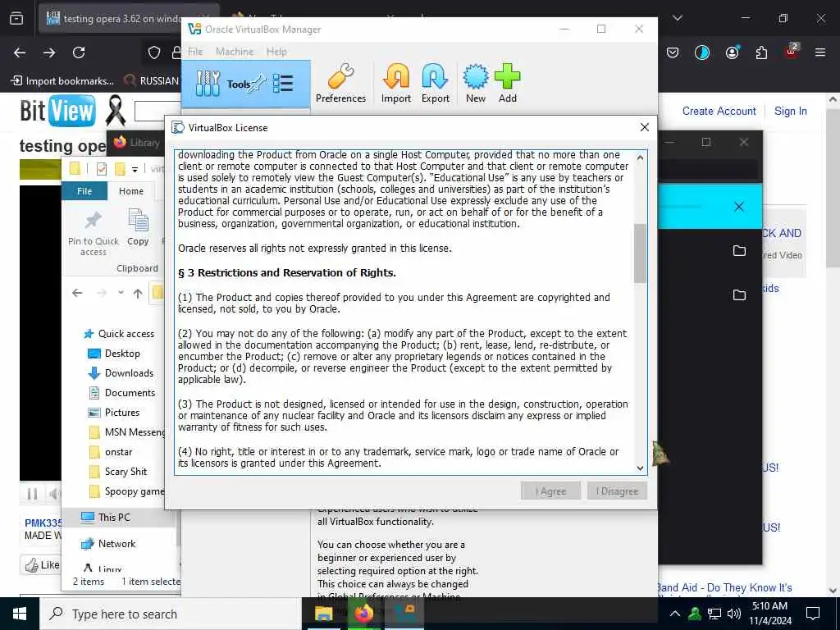840x630 pixels.
Task: Go back in the Firefox browser
Action: pyautogui.click(x=20, y=52)
